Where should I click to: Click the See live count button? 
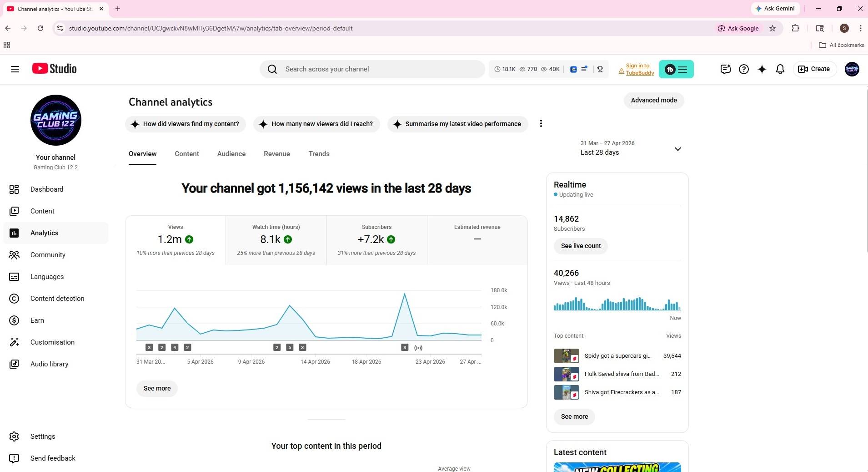click(x=581, y=246)
